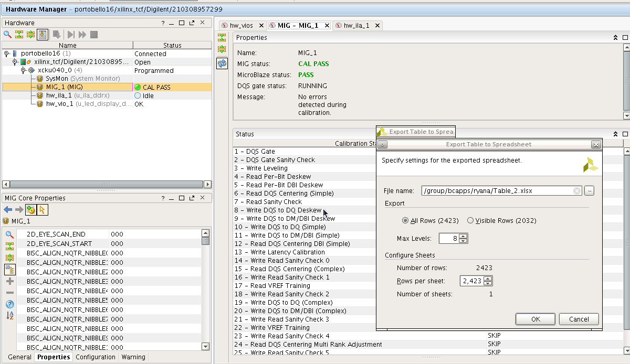The image size is (630, 364).
Task: Click the auto-refresh icon beside the Properties section
Action: coord(222,63)
